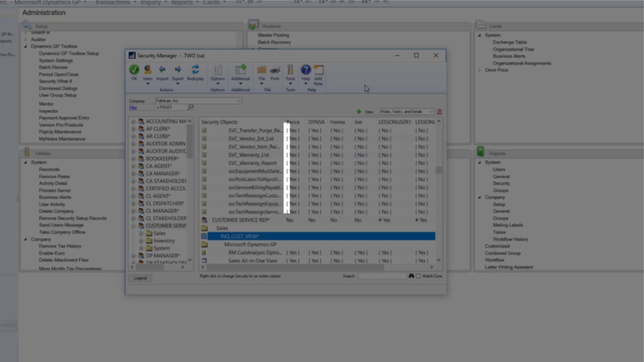This screenshot has width=644, height=362.
Task: Click the filter lookup magnifier icon
Action: tap(191, 107)
